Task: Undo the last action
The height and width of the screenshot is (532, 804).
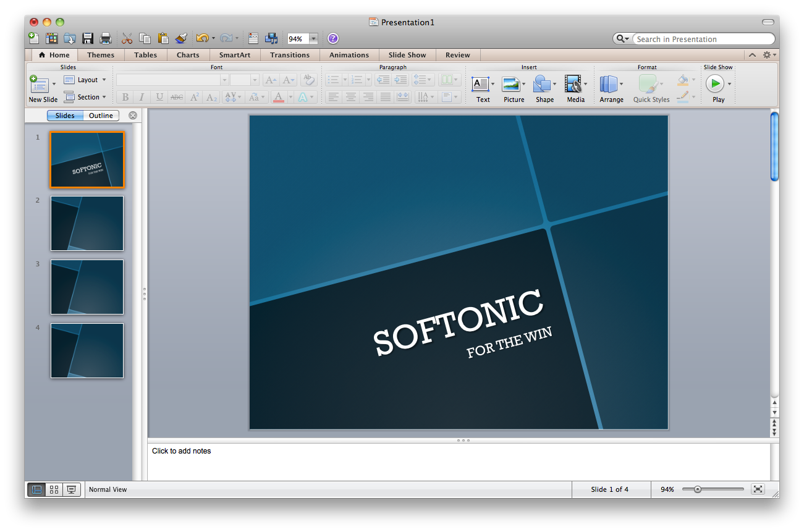Action: (x=201, y=38)
